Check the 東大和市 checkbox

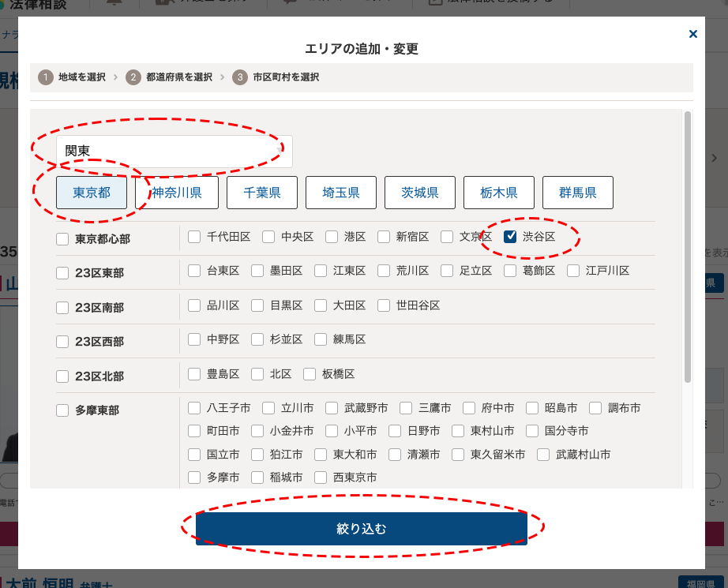(321, 455)
